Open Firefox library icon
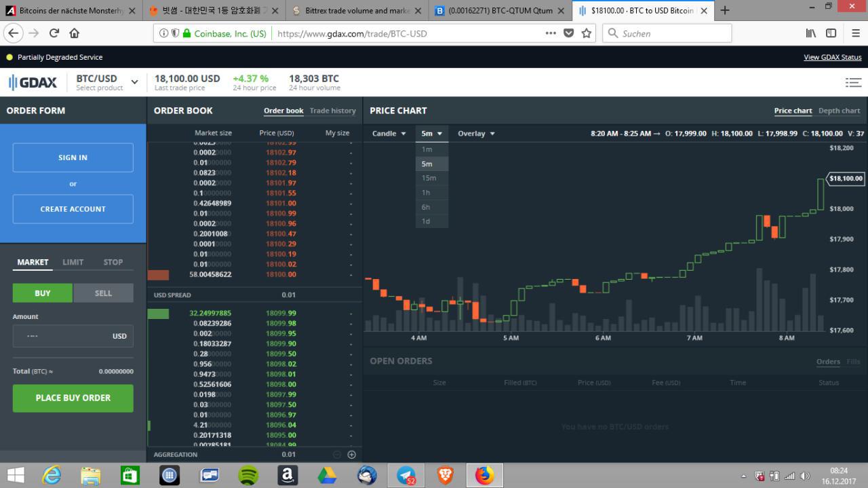Screen dimensions: 868x488 [811, 33]
